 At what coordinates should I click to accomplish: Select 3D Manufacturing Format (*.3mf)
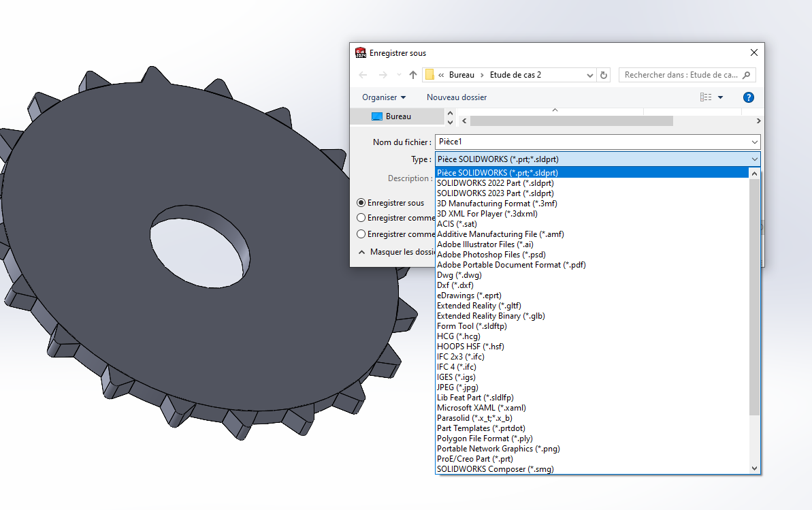point(592,203)
